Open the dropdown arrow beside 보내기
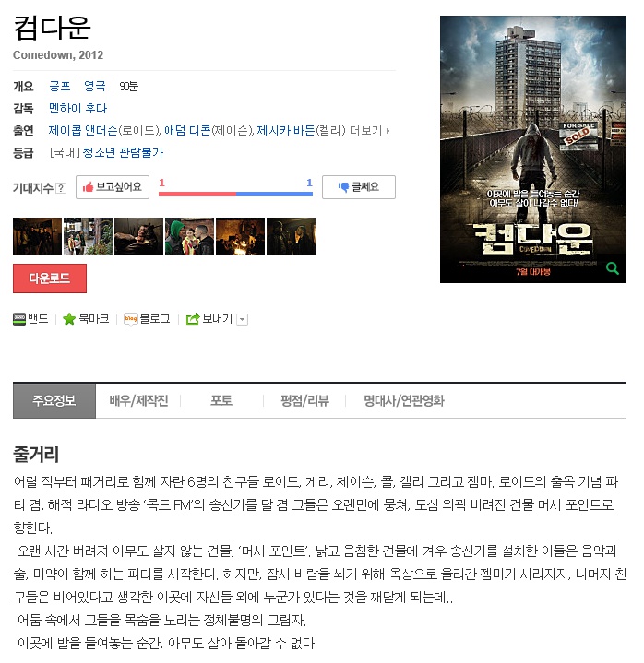 [242, 319]
